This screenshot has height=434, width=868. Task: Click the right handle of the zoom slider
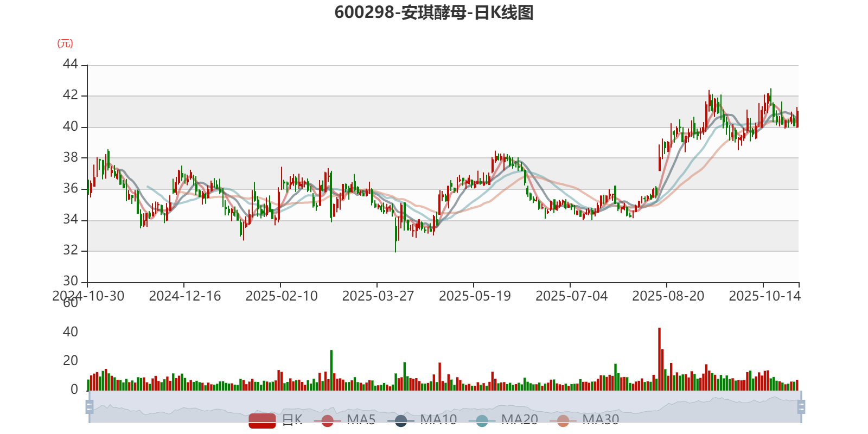[x=801, y=407]
